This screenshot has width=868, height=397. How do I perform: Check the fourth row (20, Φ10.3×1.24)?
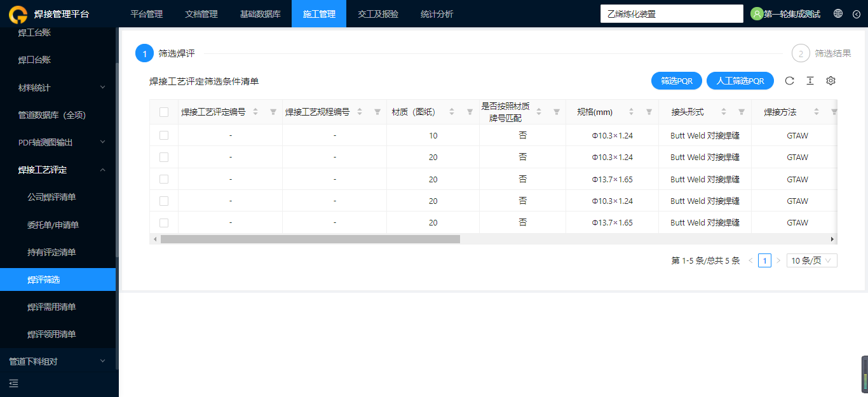[164, 201]
